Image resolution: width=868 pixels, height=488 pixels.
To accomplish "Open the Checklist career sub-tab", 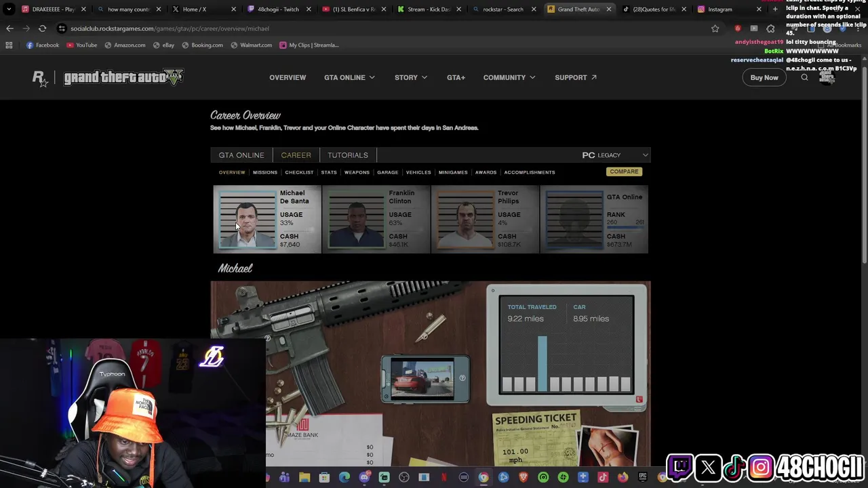I will [299, 172].
